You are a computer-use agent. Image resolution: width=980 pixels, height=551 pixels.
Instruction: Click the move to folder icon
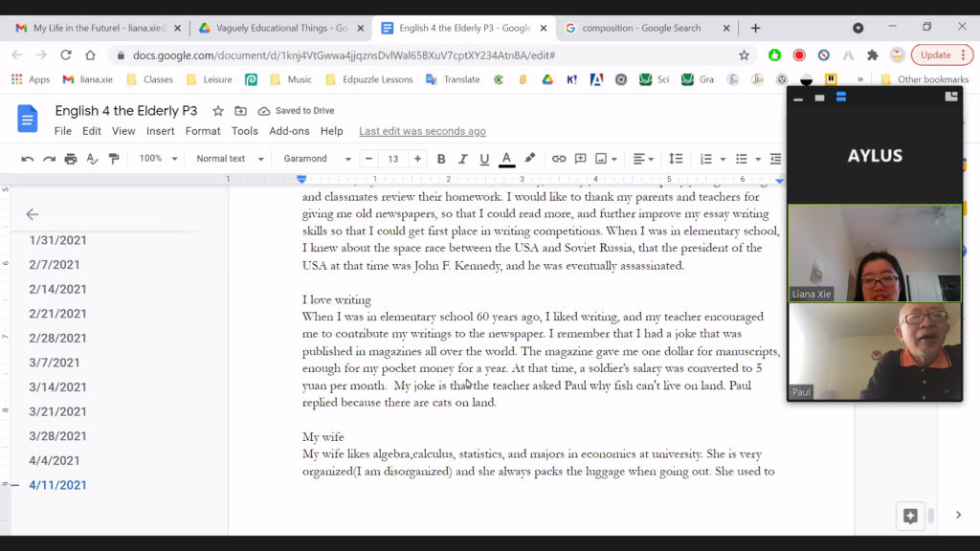coord(240,111)
